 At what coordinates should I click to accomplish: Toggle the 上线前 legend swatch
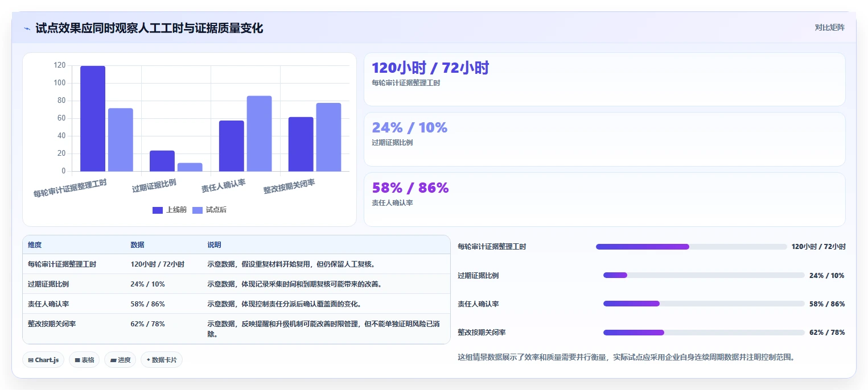(x=158, y=210)
